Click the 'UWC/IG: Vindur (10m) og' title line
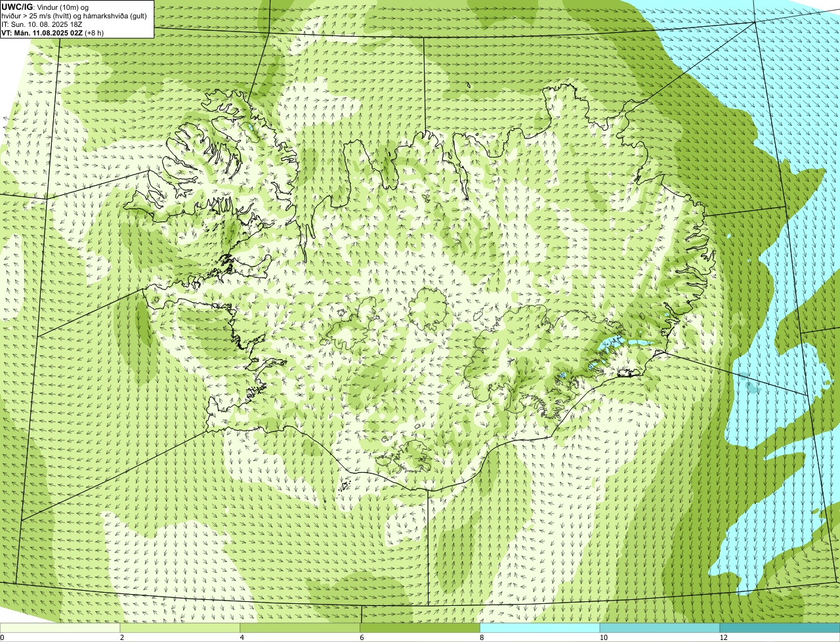 (x=45, y=7)
